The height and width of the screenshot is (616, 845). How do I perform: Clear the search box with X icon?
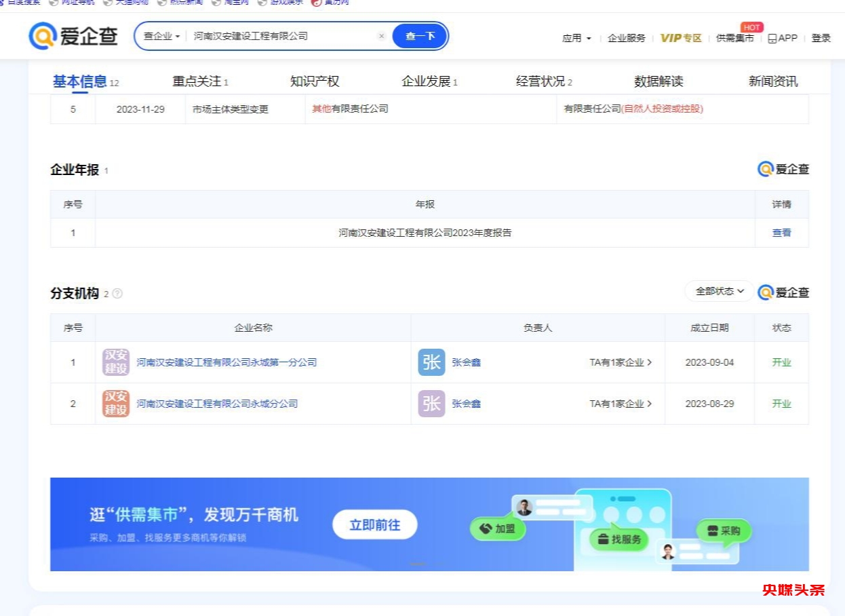point(381,36)
